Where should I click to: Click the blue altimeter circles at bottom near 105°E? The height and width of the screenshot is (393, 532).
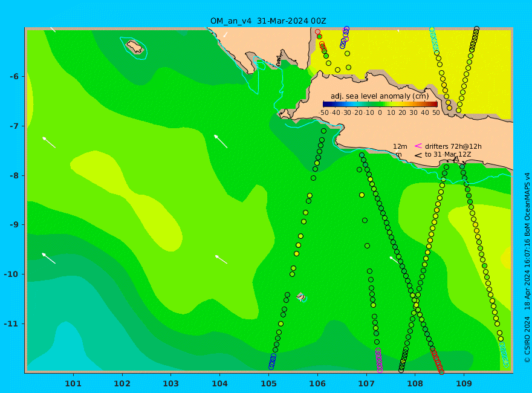[272, 362]
